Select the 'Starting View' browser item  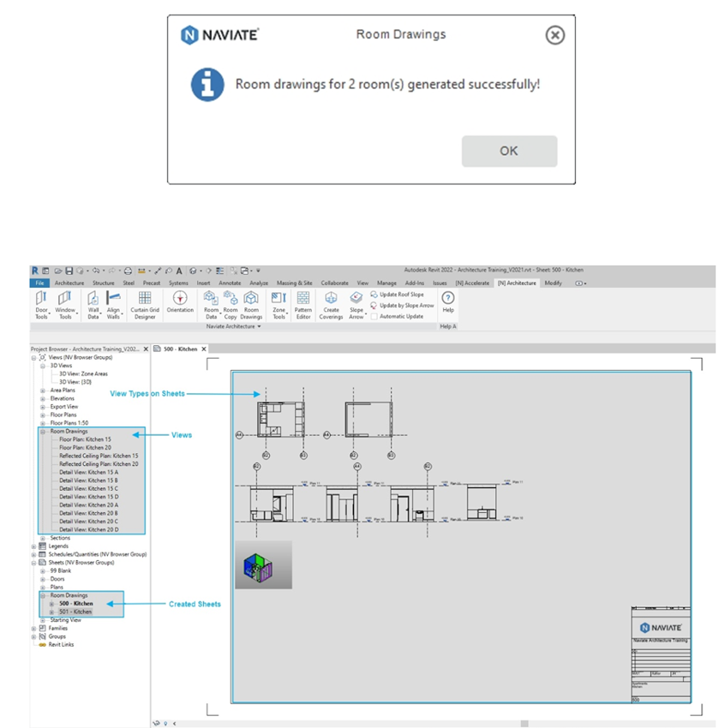click(x=65, y=620)
